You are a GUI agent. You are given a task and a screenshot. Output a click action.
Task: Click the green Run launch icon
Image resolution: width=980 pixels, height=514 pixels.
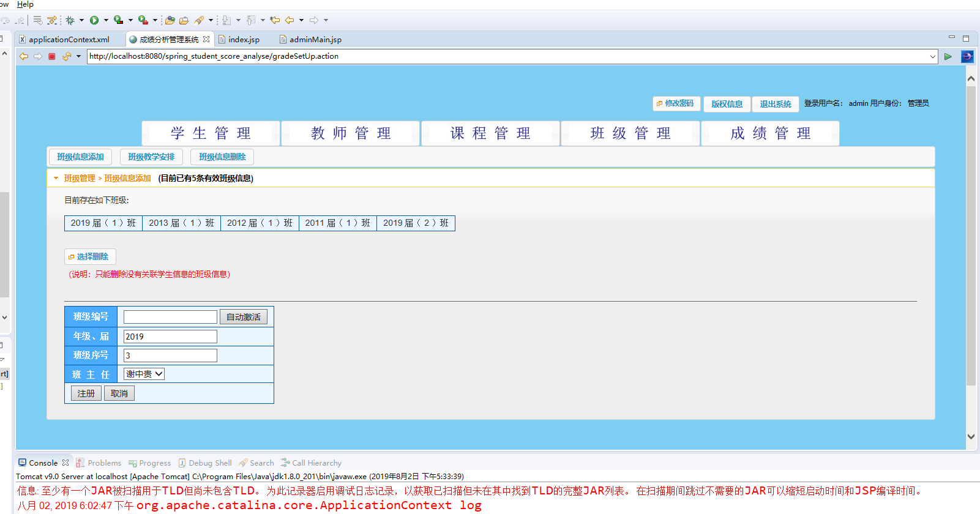coord(94,20)
